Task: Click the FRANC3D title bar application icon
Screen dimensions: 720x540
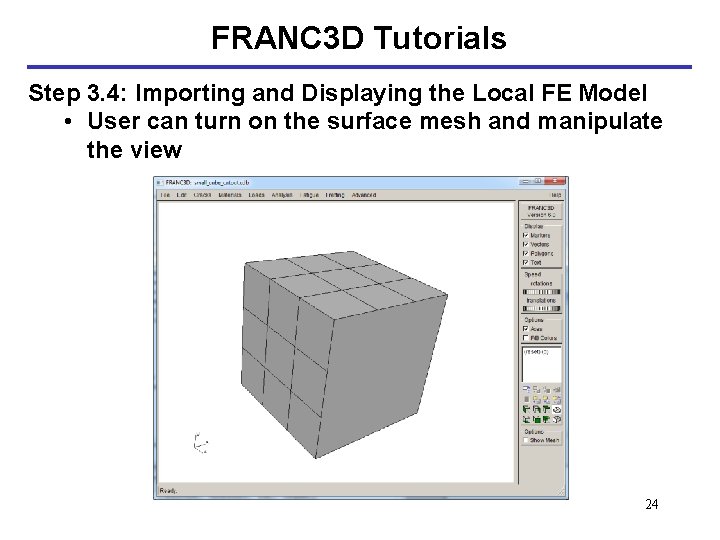Action: coord(159,182)
